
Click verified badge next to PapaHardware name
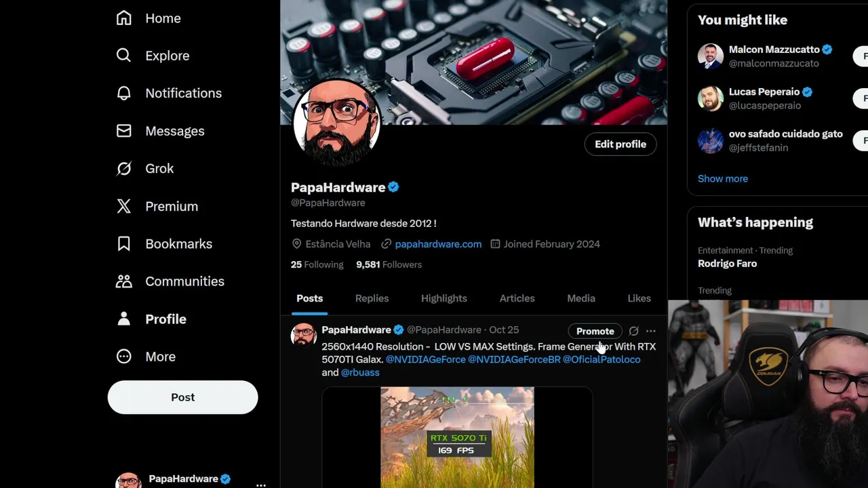pyautogui.click(x=393, y=187)
